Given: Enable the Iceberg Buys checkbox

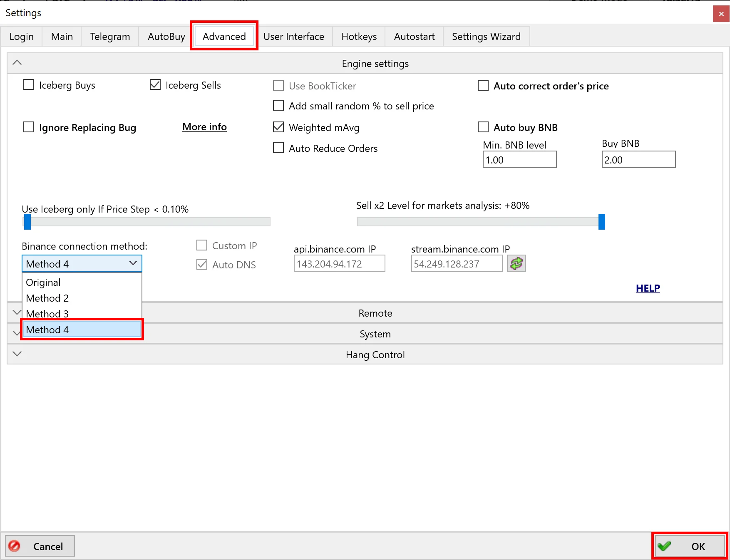Looking at the screenshot, I should [x=29, y=85].
